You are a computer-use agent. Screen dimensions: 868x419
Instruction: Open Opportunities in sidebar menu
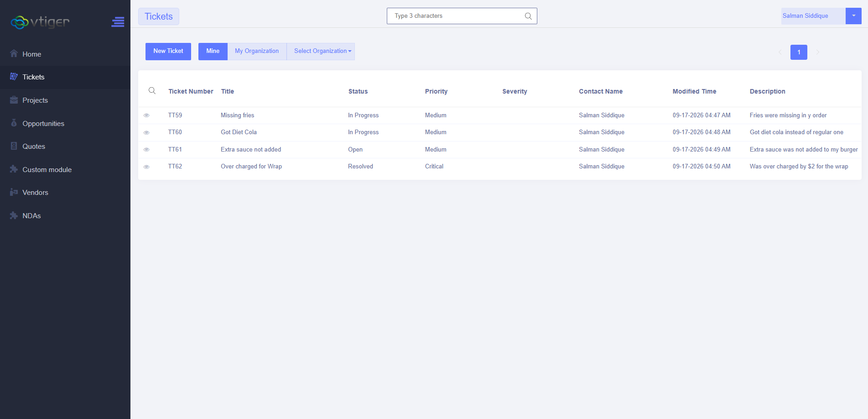click(43, 123)
